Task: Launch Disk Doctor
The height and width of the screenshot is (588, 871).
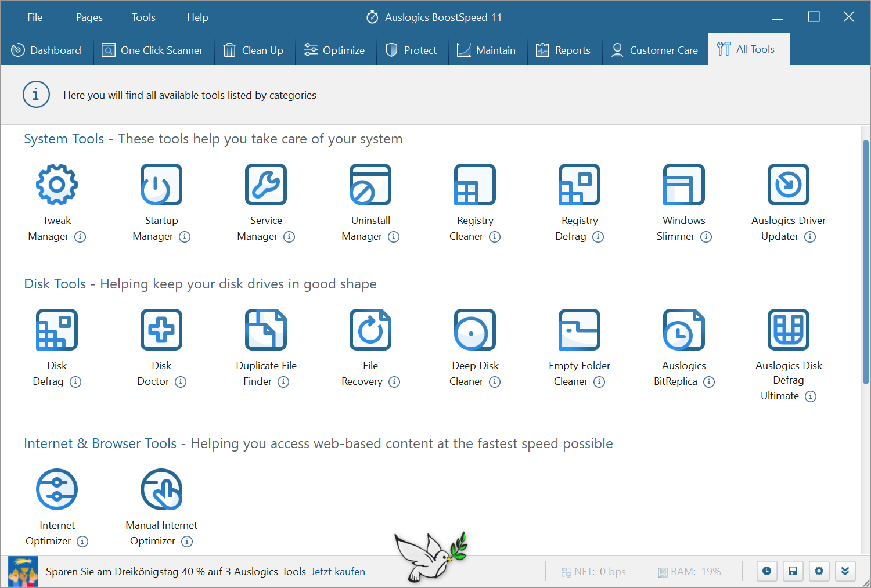Action: coord(161,330)
